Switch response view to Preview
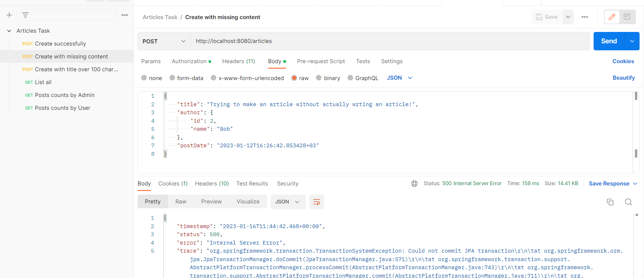 [211, 202]
